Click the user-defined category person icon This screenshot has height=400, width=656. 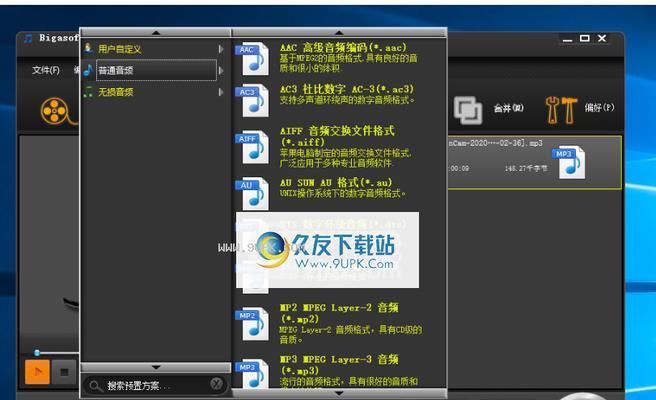88,48
